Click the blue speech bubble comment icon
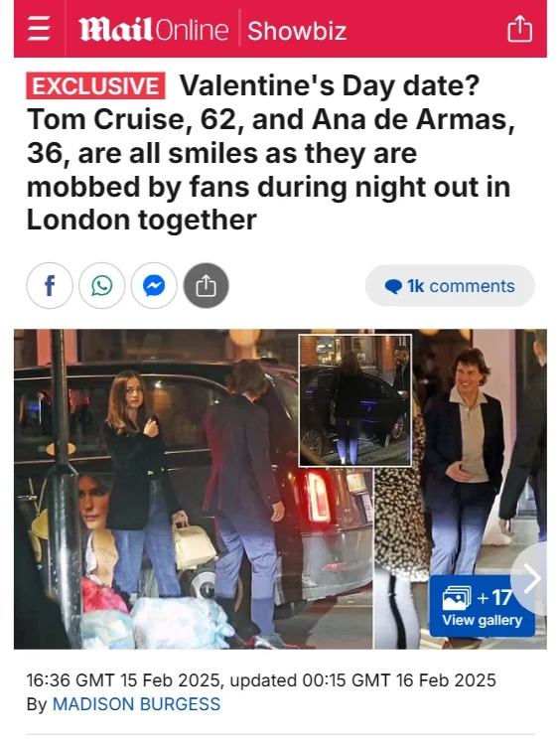 pos(393,286)
